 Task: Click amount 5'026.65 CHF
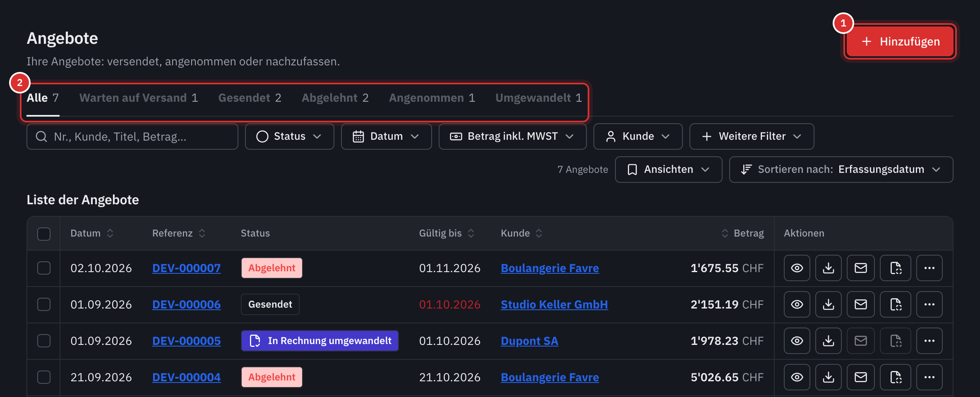[x=727, y=377]
